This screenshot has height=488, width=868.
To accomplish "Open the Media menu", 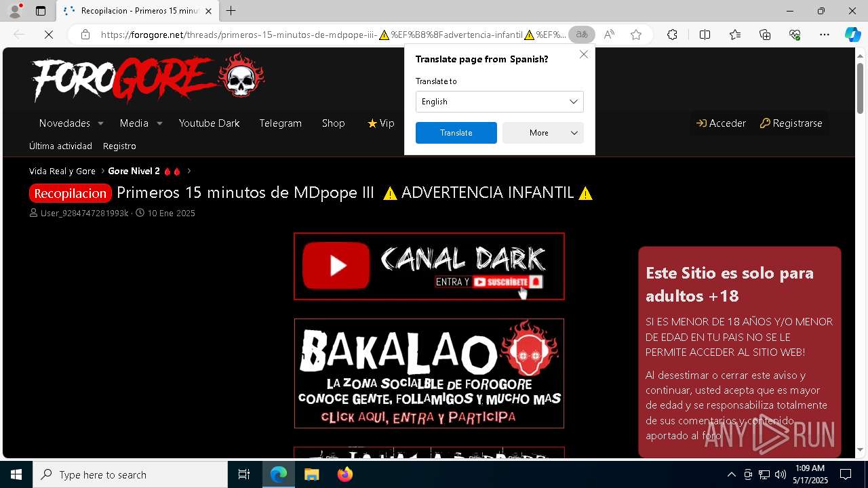I will tap(134, 123).
